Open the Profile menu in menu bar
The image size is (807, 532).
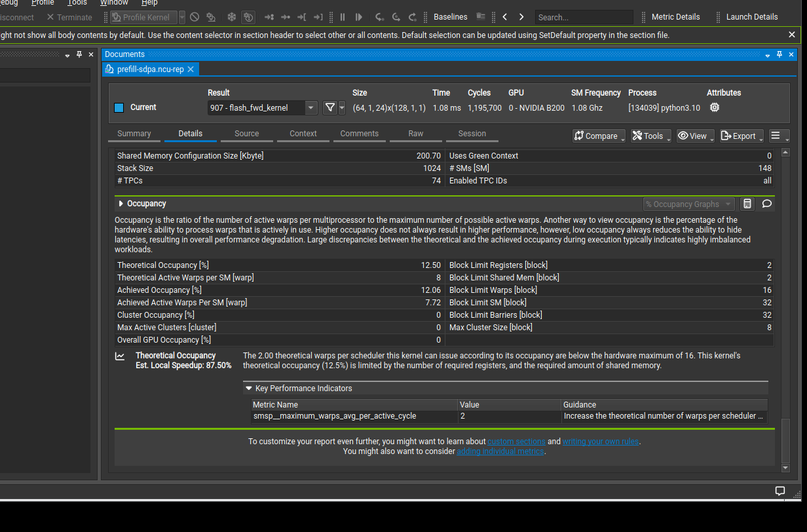tap(43, 3)
